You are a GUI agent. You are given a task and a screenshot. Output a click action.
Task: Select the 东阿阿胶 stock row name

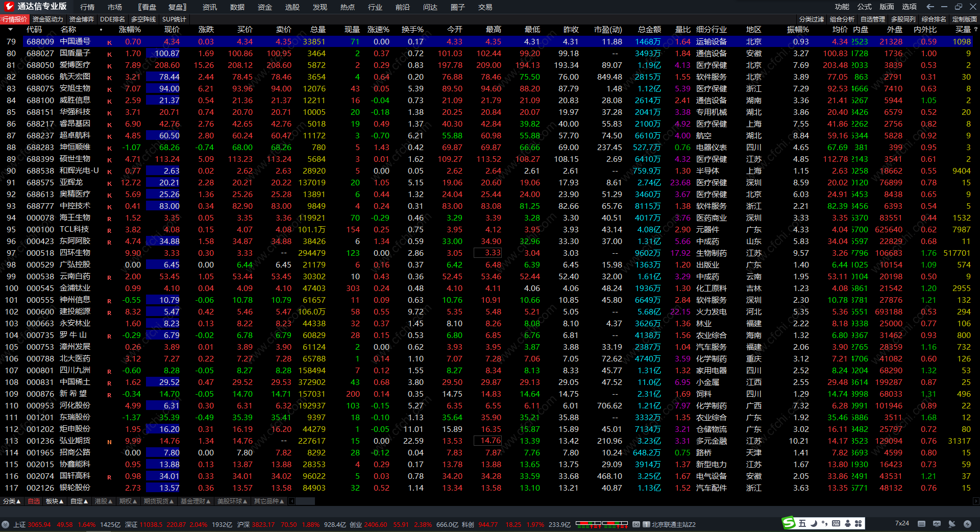75,241
